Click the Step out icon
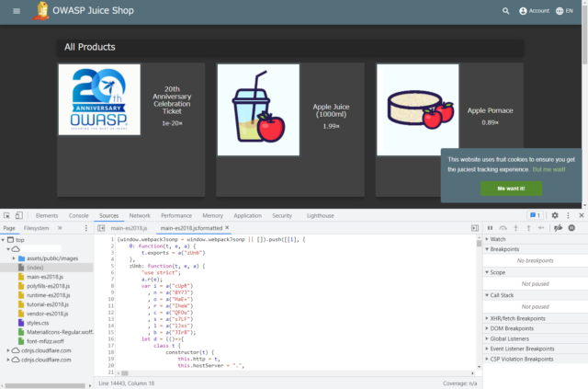 tap(528, 228)
